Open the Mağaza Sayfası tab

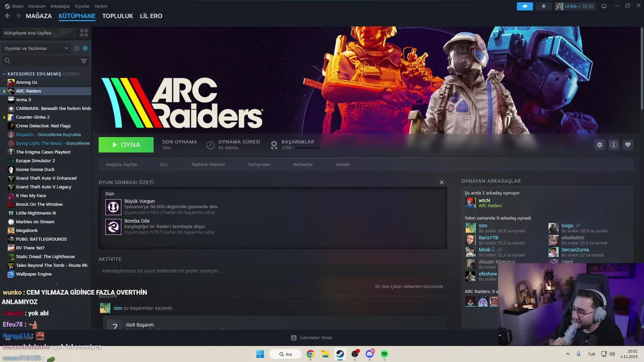[x=122, y=164]
